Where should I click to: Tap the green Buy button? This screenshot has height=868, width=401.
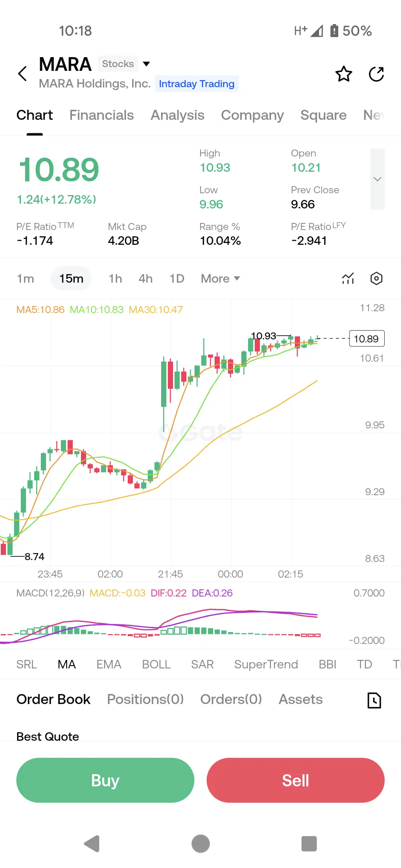click(105, 780)
